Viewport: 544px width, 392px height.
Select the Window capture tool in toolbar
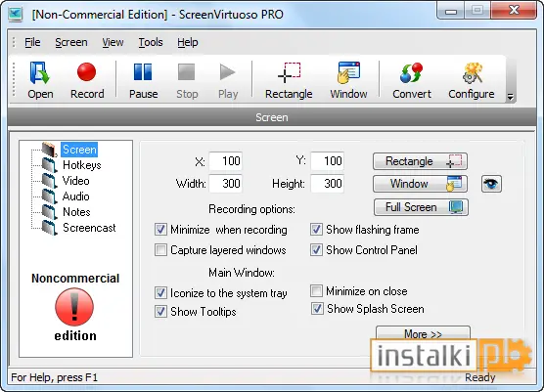point(348,80)
